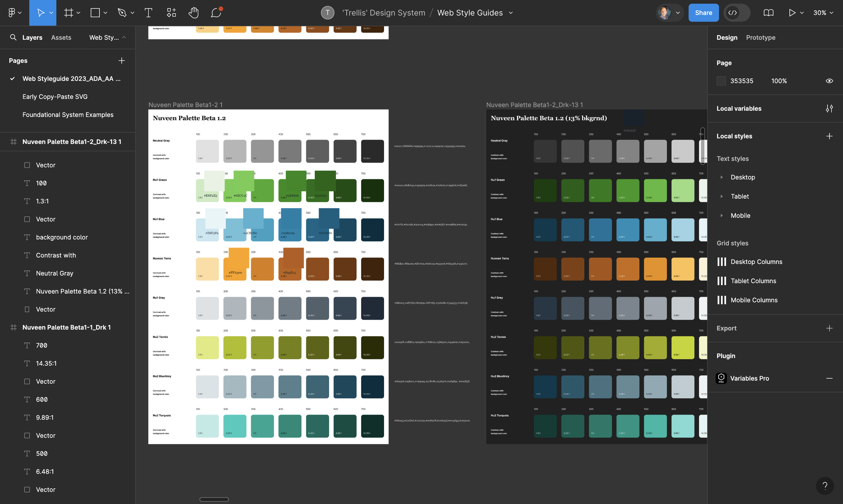Click the Share button
The width and height of the screenshot is (843, 504).
tap(703, 13)
